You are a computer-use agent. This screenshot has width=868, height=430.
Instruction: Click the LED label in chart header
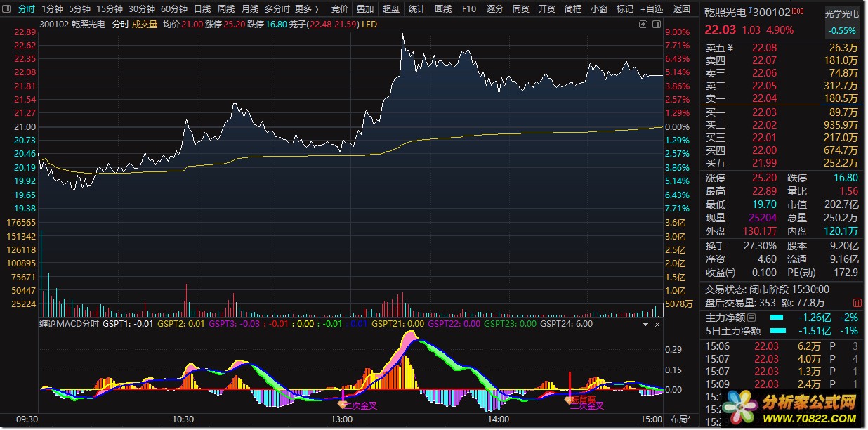click(x=370, y=24)
